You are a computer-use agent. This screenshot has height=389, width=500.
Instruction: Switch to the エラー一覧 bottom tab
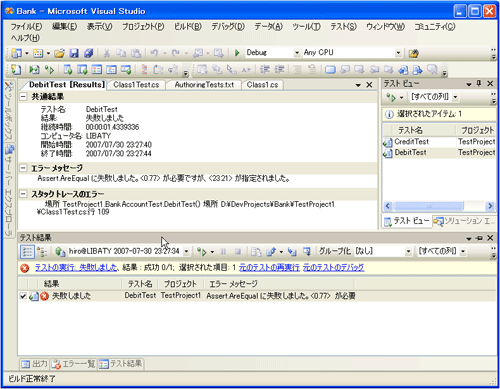[74, 364]
